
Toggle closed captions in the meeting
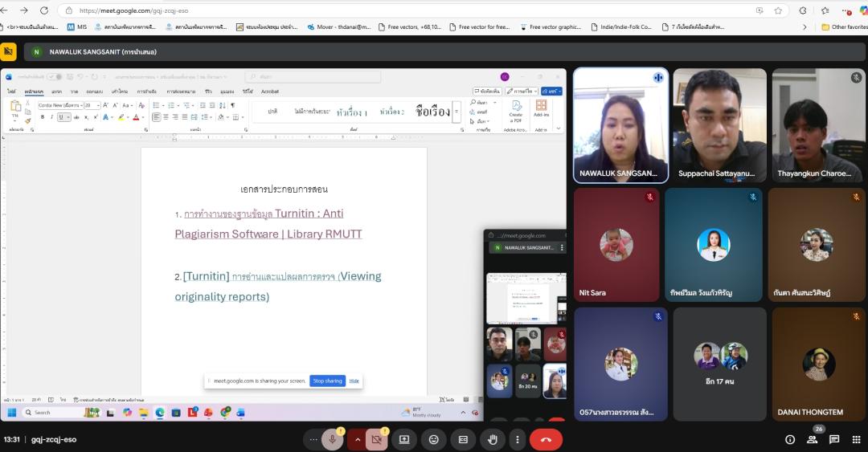click(x=463, y=439)
